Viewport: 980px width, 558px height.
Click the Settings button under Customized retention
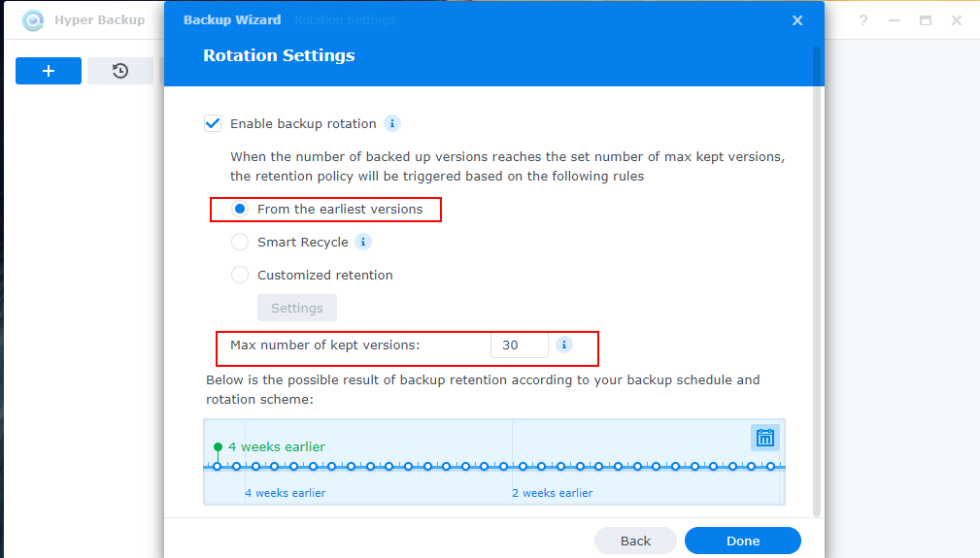click(297, 308)
